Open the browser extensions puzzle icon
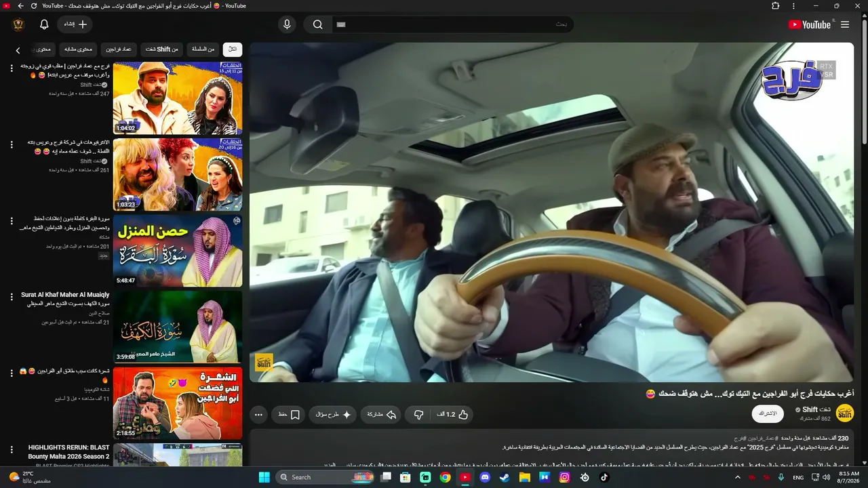This screenshot has height=488, width=868. click(x=776, y=5)
